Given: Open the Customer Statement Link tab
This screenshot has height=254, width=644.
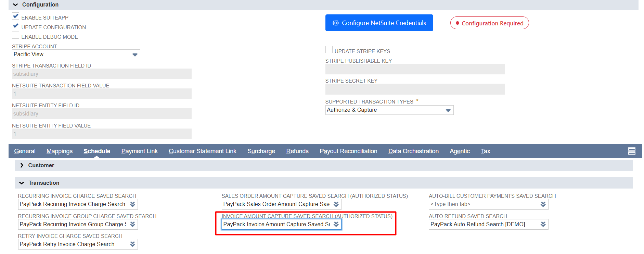Looking at the screenshot, I should [203, 151].
